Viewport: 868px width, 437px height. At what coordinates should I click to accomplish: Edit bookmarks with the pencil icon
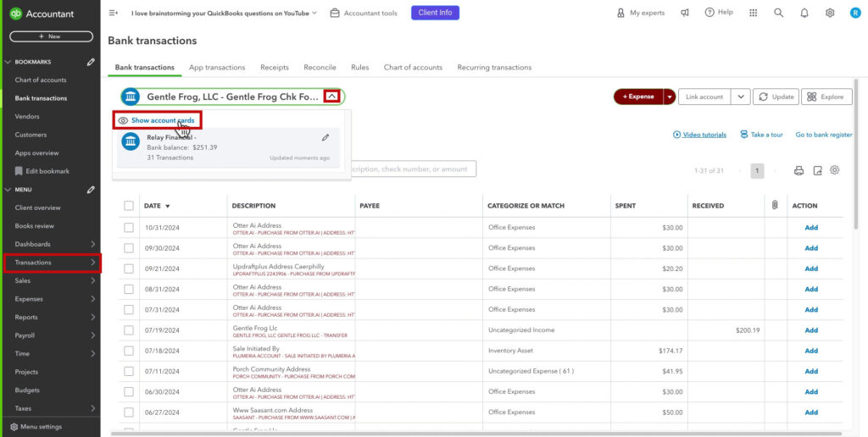coord(91,62)
